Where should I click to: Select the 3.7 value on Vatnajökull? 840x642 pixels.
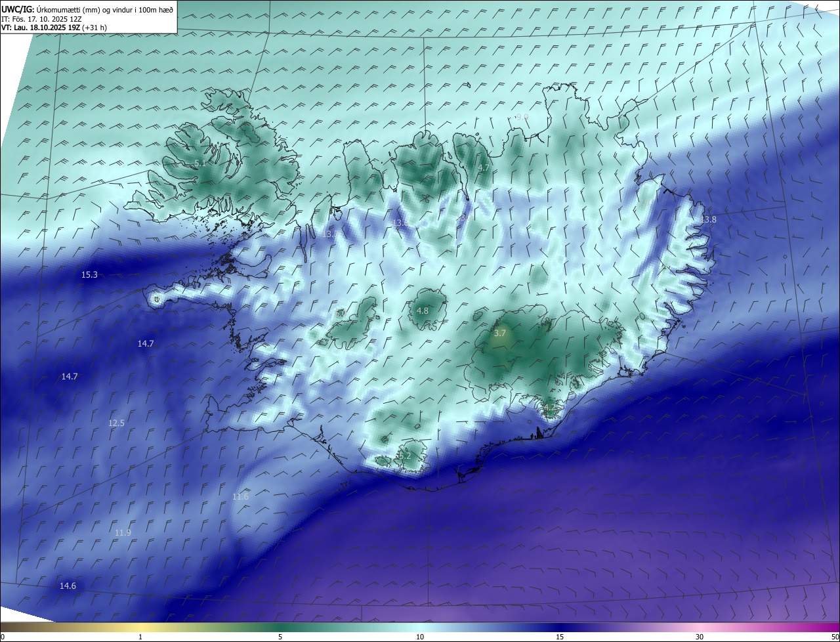[x=499, y=333]
